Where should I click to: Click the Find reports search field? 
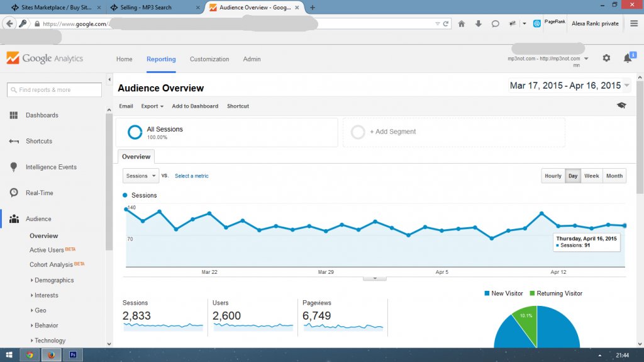tap(54, 90)
